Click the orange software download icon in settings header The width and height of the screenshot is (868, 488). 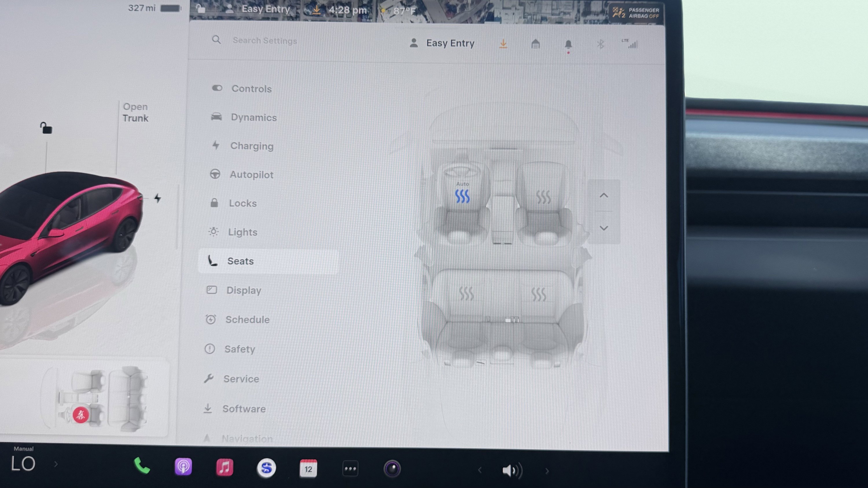(503, 44)
